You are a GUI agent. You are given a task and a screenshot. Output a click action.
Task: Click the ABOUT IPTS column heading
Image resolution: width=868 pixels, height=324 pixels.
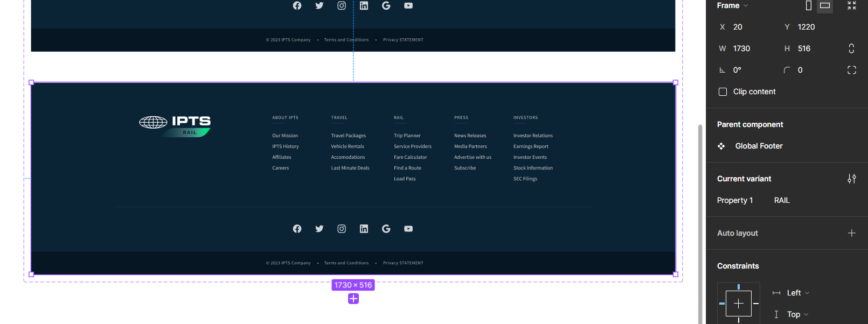(285, 117)
